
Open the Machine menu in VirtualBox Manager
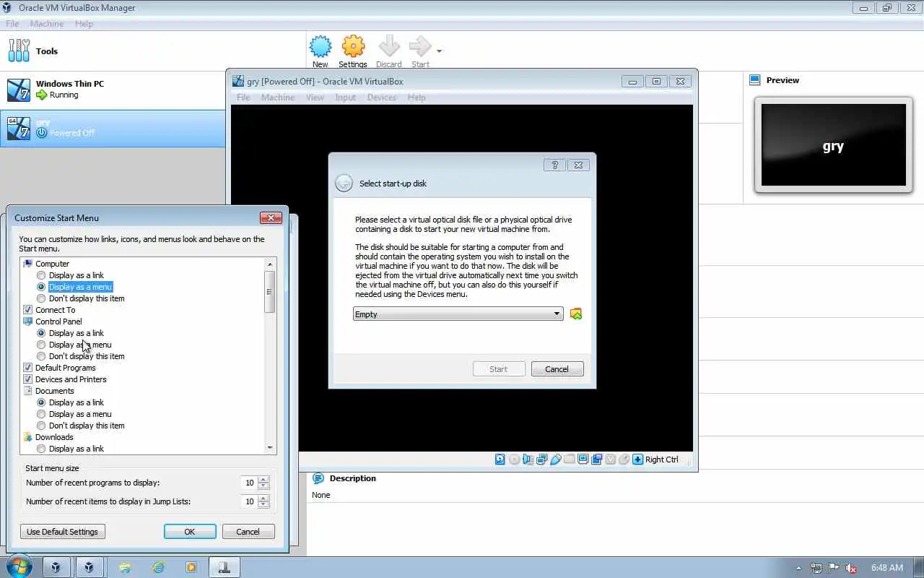pos(47,24)
